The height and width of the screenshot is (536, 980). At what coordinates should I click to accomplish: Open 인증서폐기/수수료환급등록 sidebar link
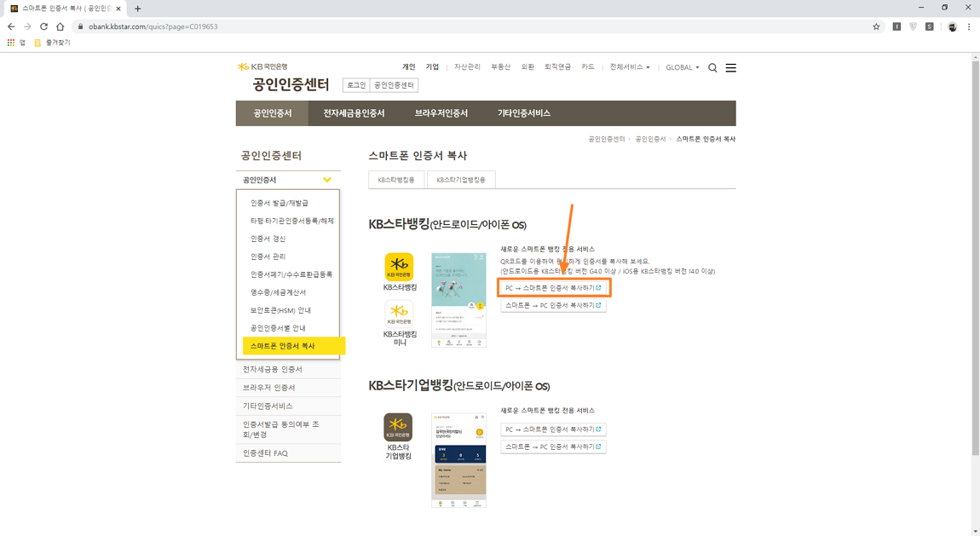coord(291,274)
